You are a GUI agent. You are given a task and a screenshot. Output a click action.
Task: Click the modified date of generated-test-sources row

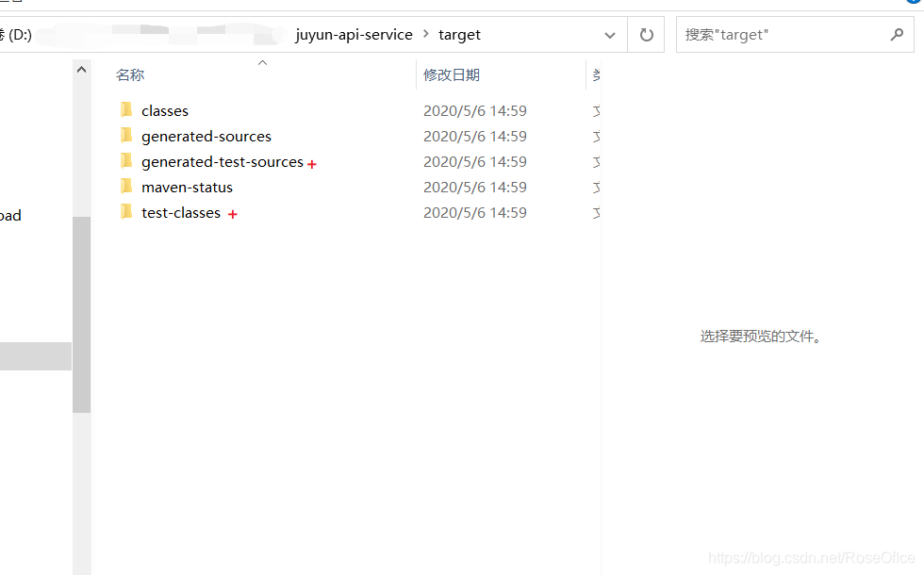point(475,161)
